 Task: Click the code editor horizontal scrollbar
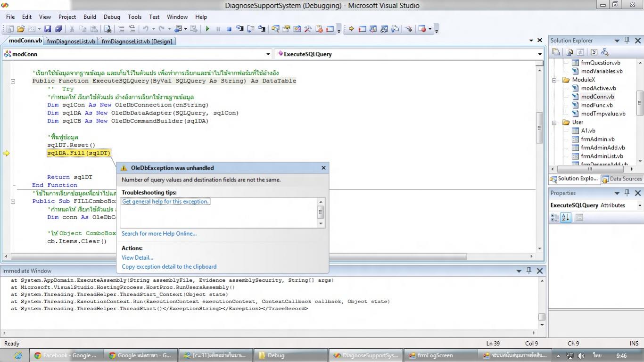(x=239, y=257)
